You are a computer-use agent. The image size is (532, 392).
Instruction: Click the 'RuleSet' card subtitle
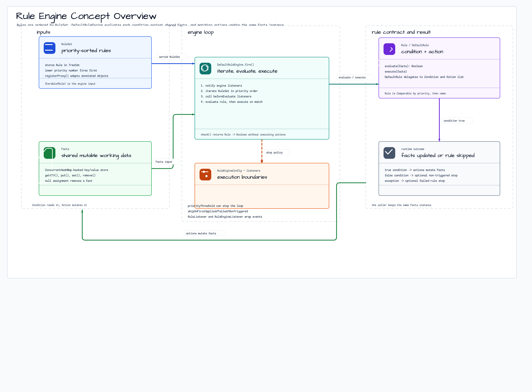tap(66, 44)
